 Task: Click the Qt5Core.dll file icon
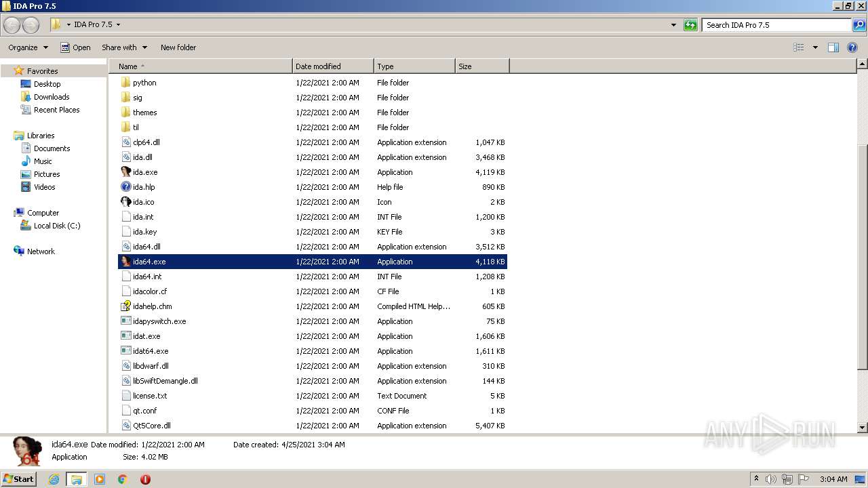[x=125, y=426]
